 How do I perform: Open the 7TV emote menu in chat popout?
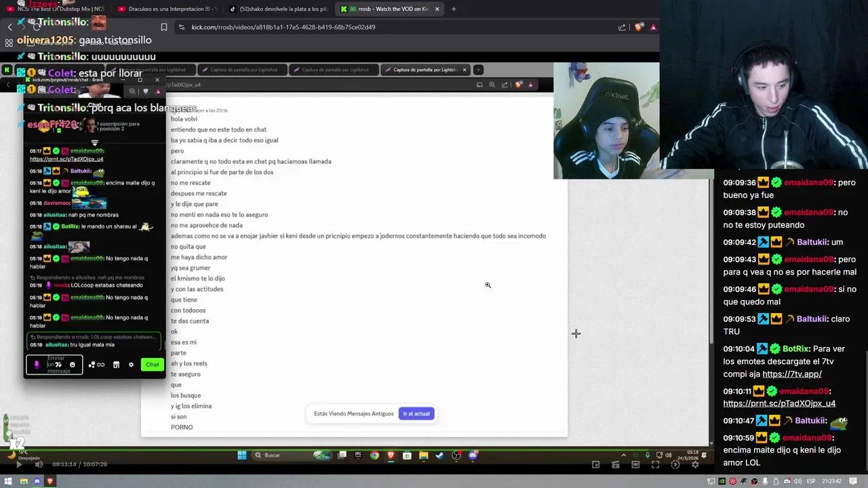point(58,365)
